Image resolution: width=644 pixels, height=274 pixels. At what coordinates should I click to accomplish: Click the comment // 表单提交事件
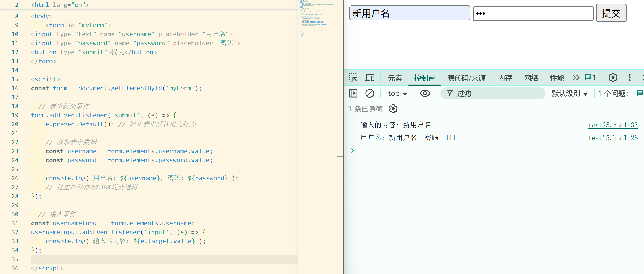point(64,106)
